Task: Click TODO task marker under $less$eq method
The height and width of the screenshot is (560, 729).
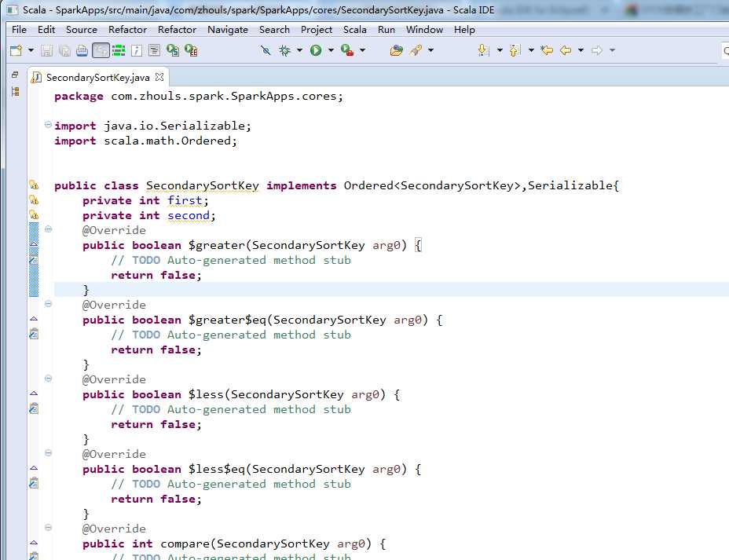Action: pos(34,483)
